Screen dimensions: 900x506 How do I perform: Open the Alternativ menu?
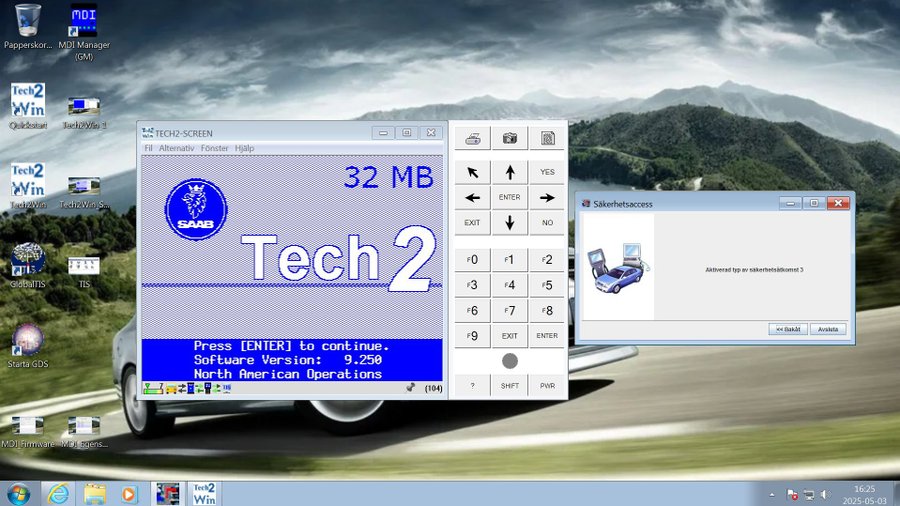click(176, 148)
